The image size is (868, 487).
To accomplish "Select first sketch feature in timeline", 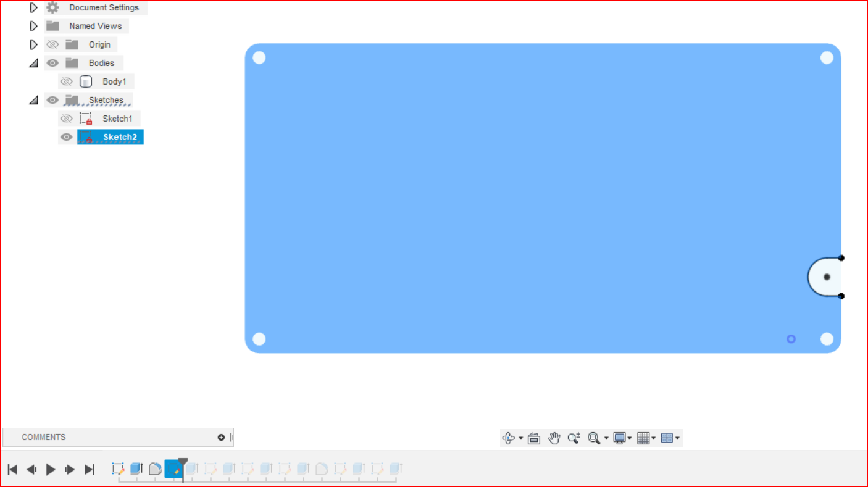I will (x=118, y=468).
